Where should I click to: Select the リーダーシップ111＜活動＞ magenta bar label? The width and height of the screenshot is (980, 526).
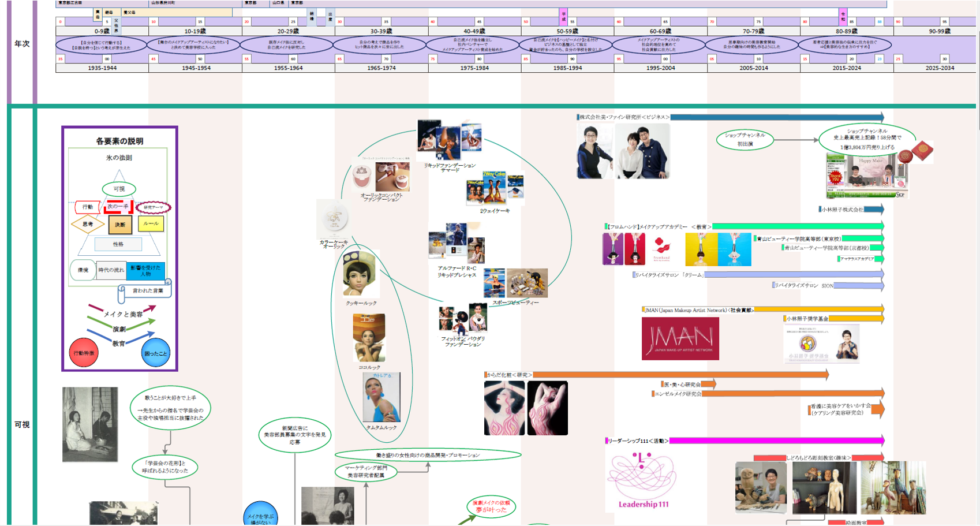[637, 441]
